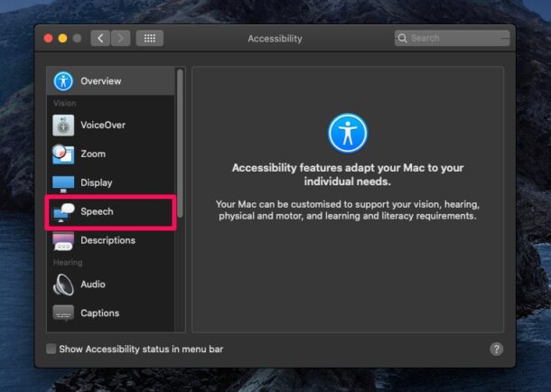Click into the Search field

tap(452, 38)
